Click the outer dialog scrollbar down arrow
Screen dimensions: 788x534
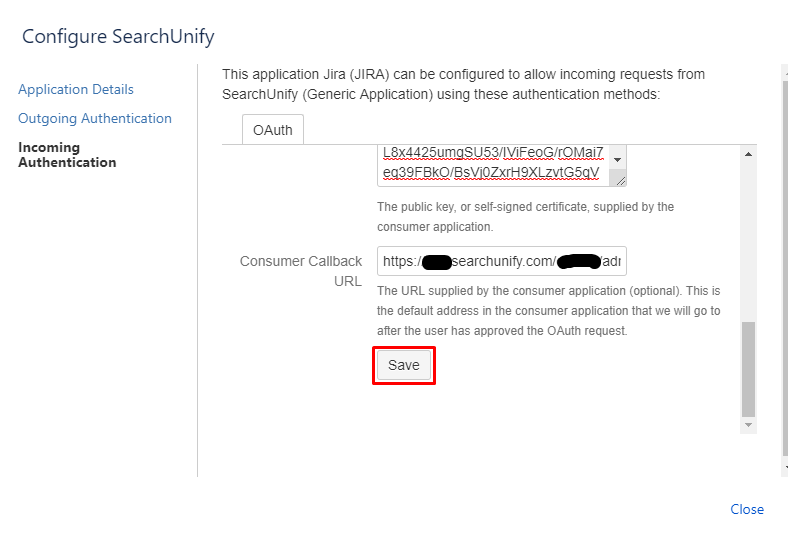click(784, 469)
